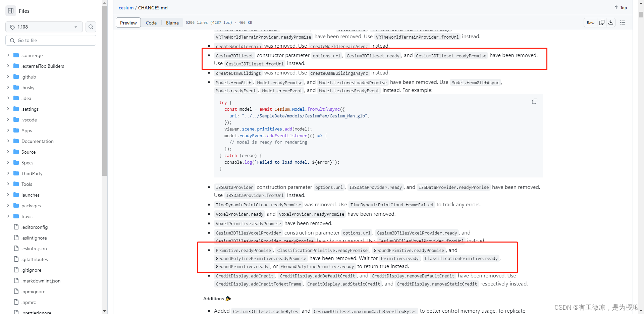Screen dimensions: 644x314
Task: Click the .npmrc file icon
Action: (x=16, y=302)
